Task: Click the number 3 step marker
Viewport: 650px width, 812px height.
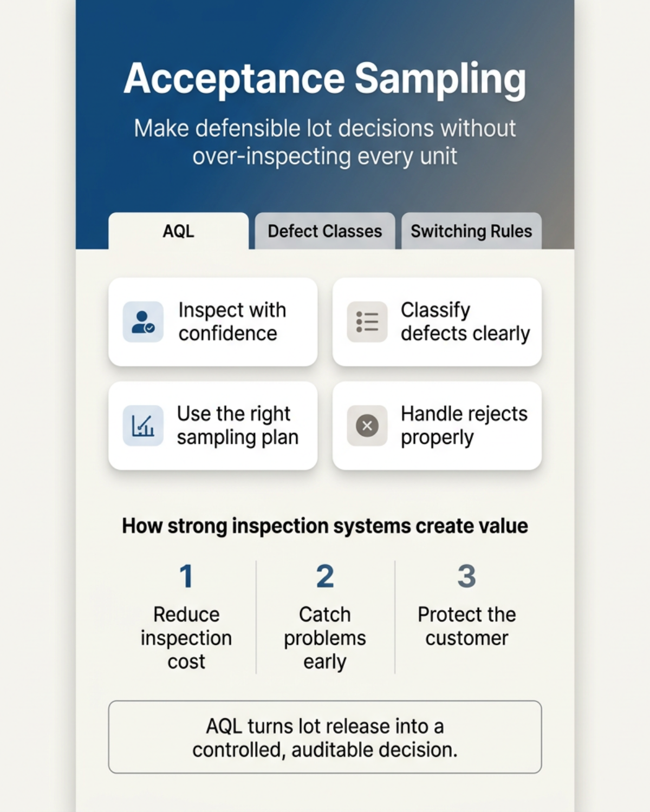Action: (466, 576)
